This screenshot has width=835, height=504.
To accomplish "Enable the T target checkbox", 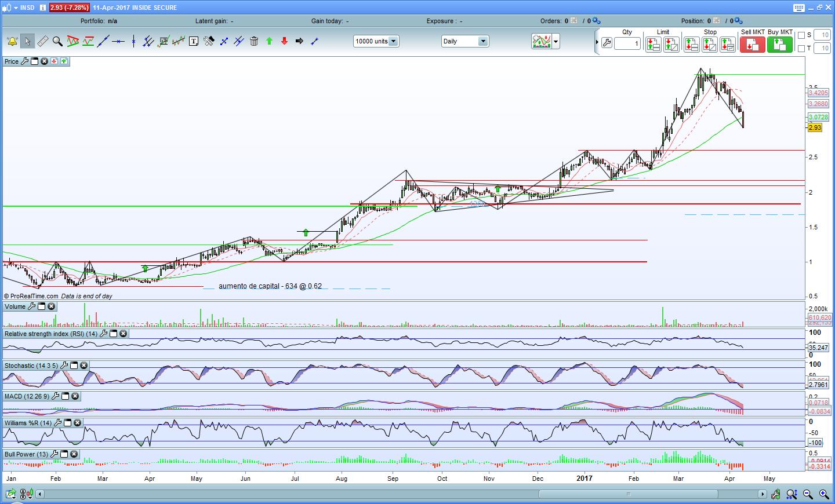I will tap(801, 49).
